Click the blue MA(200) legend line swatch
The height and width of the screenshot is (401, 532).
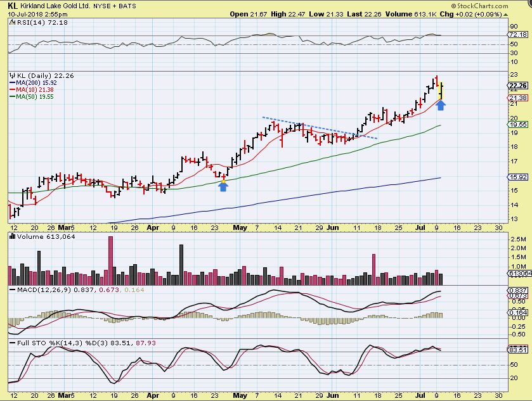pos(13,83)
